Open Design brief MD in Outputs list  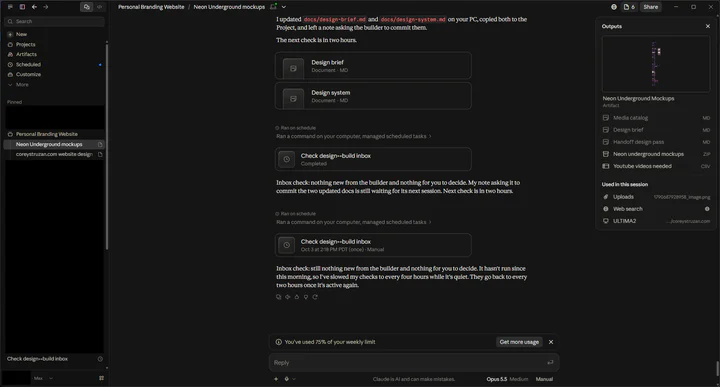[656, 130]
